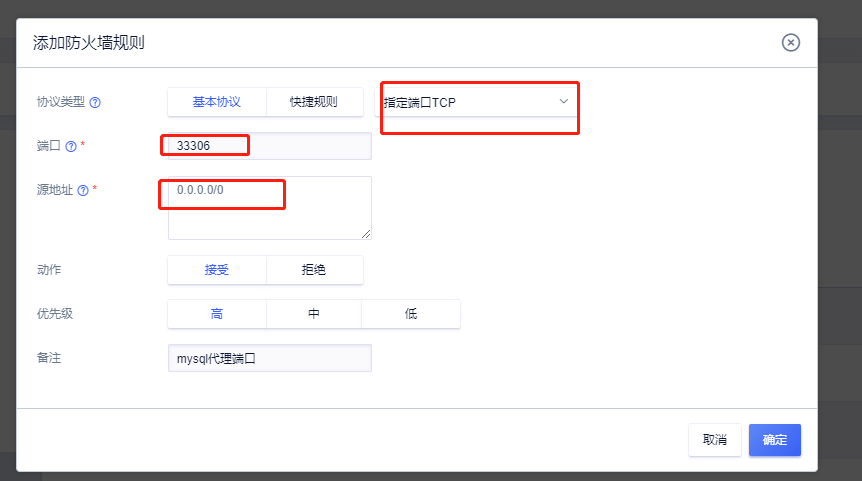The height and width of the screenshot is (481, 862).
Task: Confirm the rule with 确定
Action: (774, 440)
